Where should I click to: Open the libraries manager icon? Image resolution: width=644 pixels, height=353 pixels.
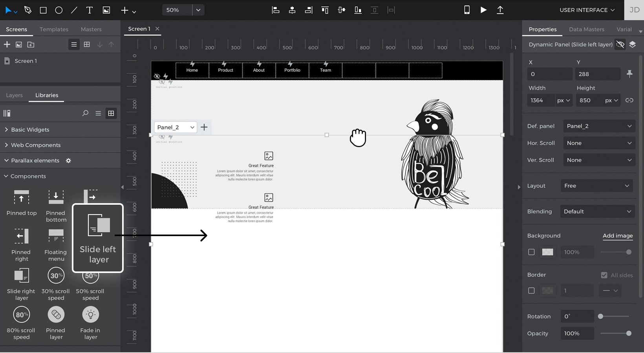coord(7,113)
